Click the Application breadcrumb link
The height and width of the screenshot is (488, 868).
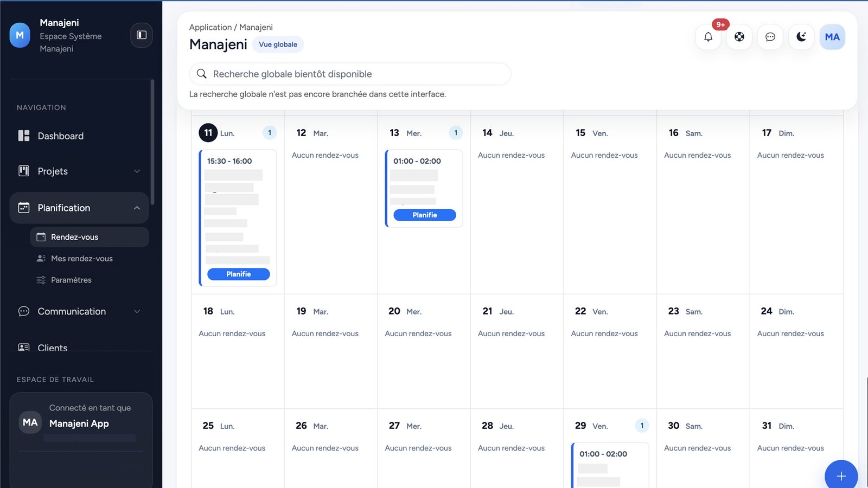210,27
